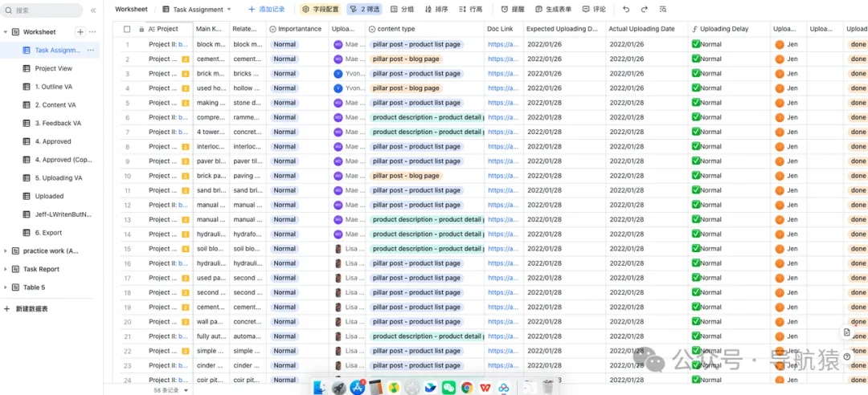Image resolution: width=868 pixels, height=395 pixels.
Task: Tick the select-all checkbox in header row
Action: tap(127, 29)
